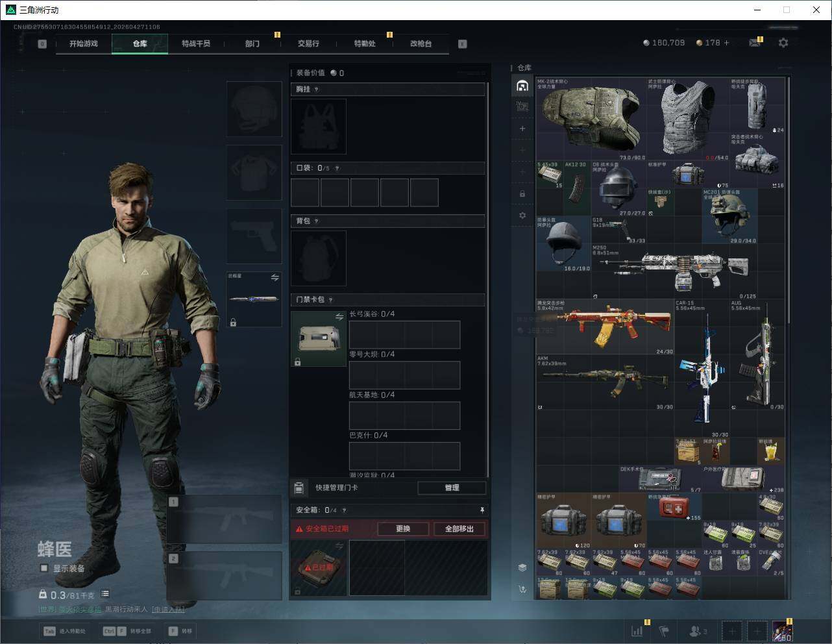Screen dimensions: 832x644
Task: Click the 管理 button for key cards
Action: point(452,488)
